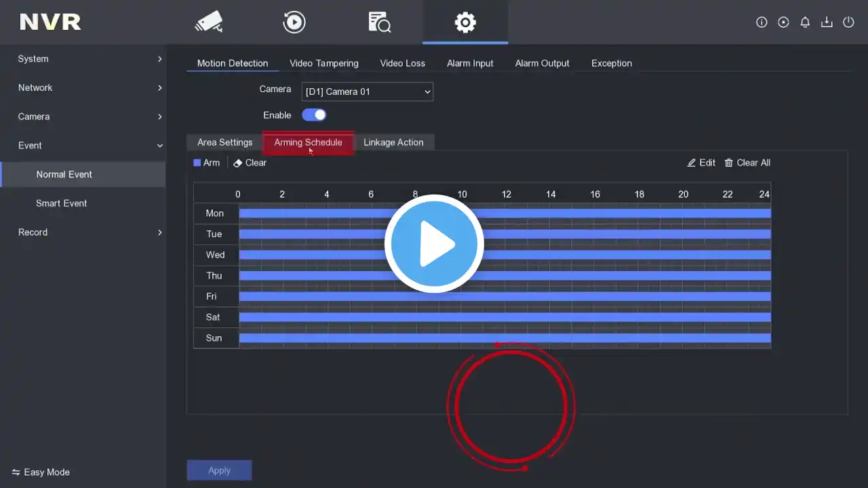The width and height of the screenshot is (868, 488).
Task: Switch to the Video Tampering tab
Action: pos(324,63)
